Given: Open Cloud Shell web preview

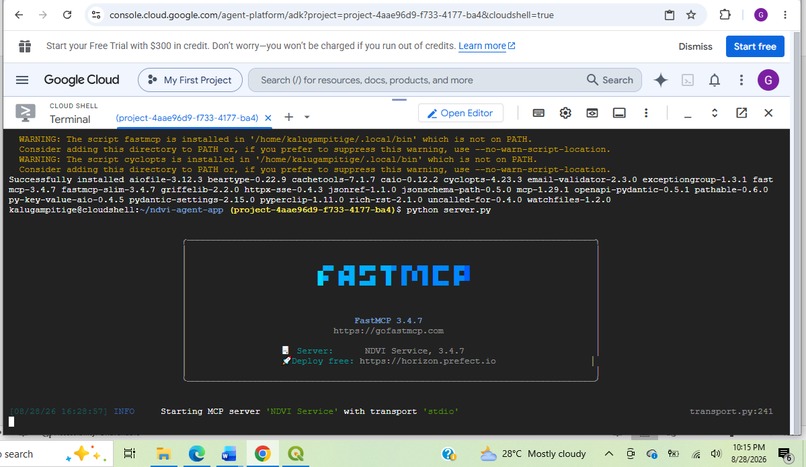Looking at the screenshot, I should (x=592, y=113).
